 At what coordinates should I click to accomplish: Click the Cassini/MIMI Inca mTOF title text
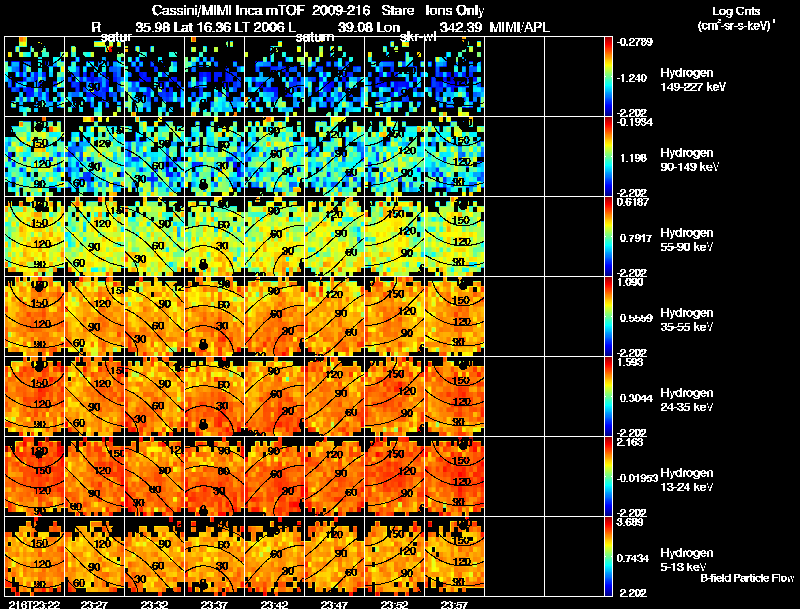(x=228, y=10)
